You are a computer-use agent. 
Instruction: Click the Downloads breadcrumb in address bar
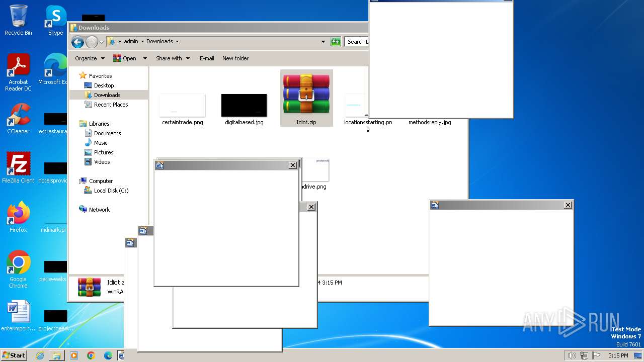159,42
